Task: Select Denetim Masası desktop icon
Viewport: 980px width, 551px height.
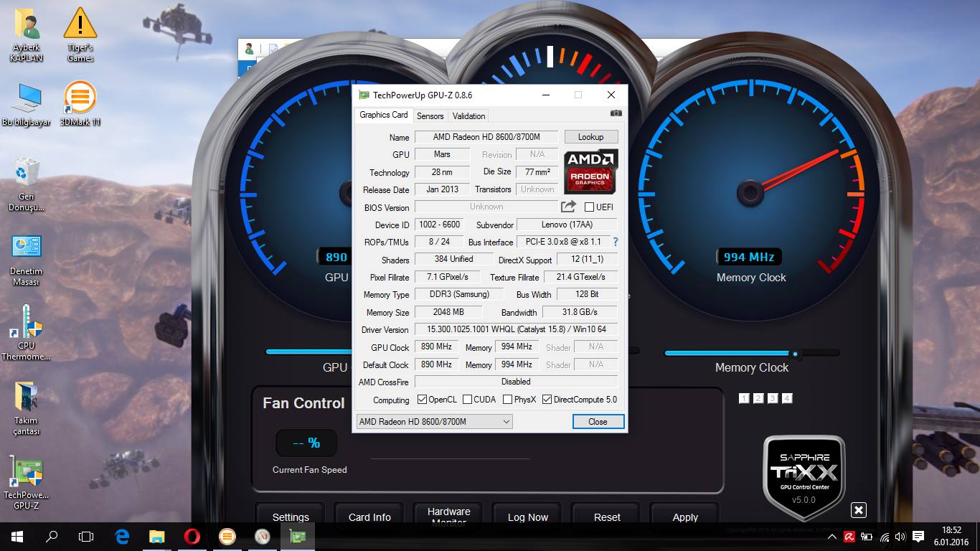Action: click(x=27, y=260)
